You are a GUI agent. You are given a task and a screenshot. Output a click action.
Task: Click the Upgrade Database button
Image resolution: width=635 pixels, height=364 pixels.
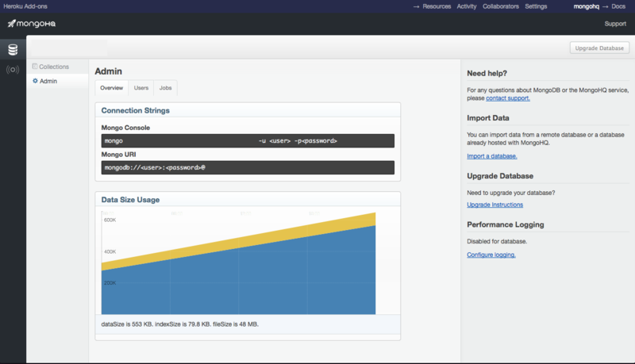(x=599, y=48)
